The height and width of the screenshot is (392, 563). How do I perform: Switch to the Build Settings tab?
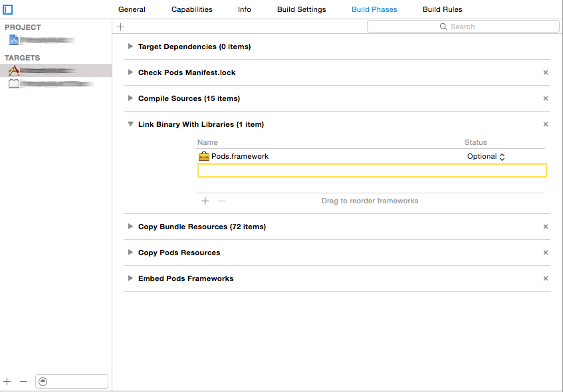302,9
